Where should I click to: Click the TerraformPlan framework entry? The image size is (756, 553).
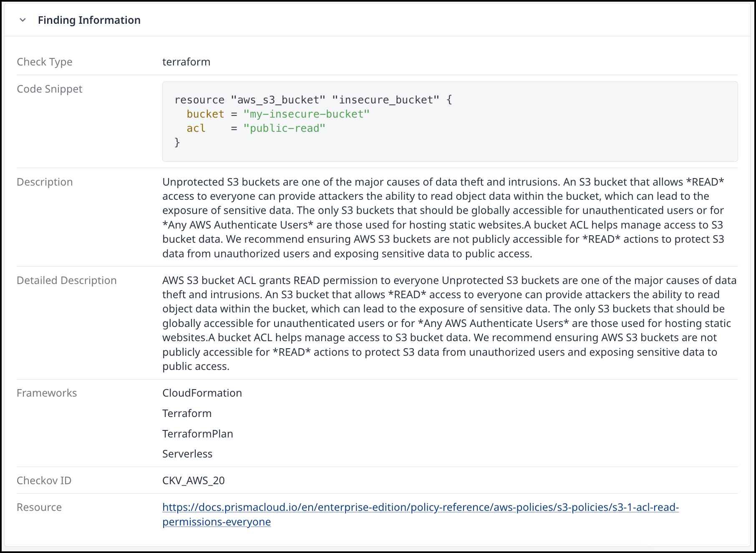pos(198,434)
